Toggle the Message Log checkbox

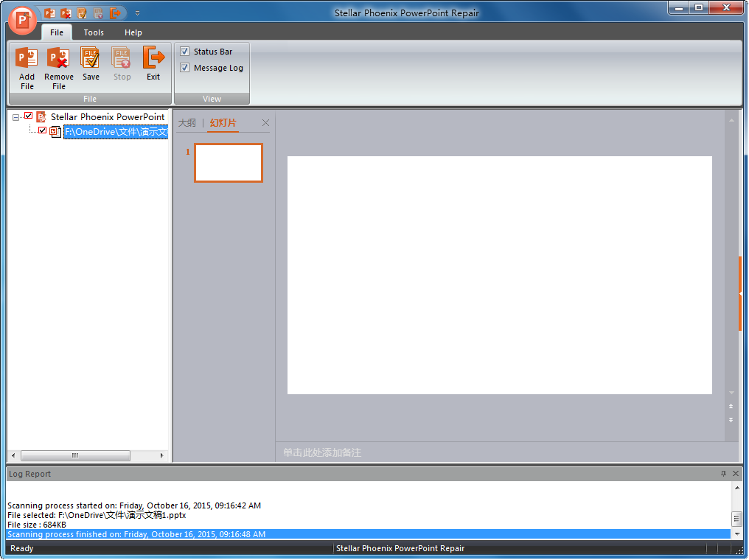(185, 68)
